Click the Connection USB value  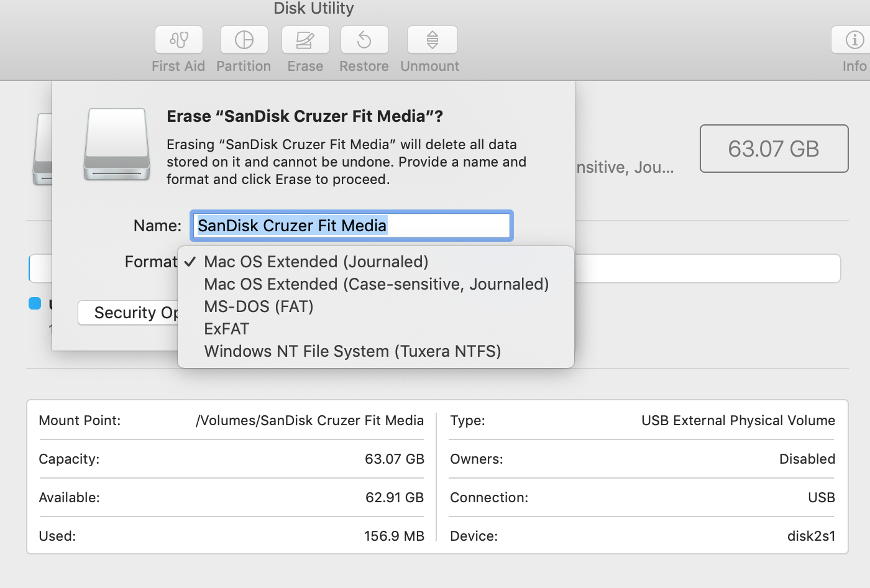(822, 498)
